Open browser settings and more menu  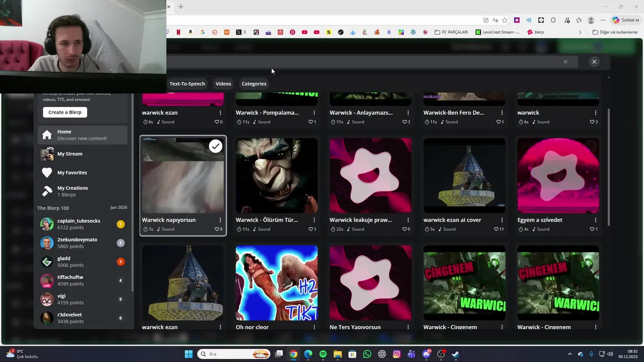(x=603, y=20)
